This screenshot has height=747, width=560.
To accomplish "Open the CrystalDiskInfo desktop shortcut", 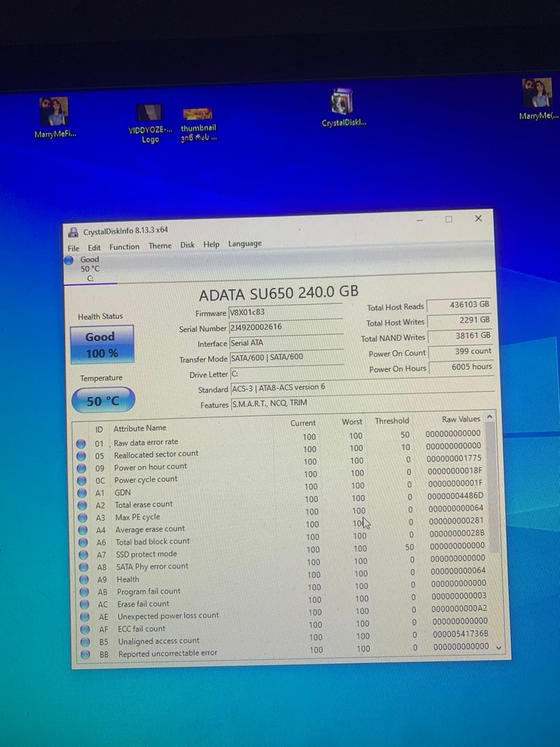I will pos(344,107).
